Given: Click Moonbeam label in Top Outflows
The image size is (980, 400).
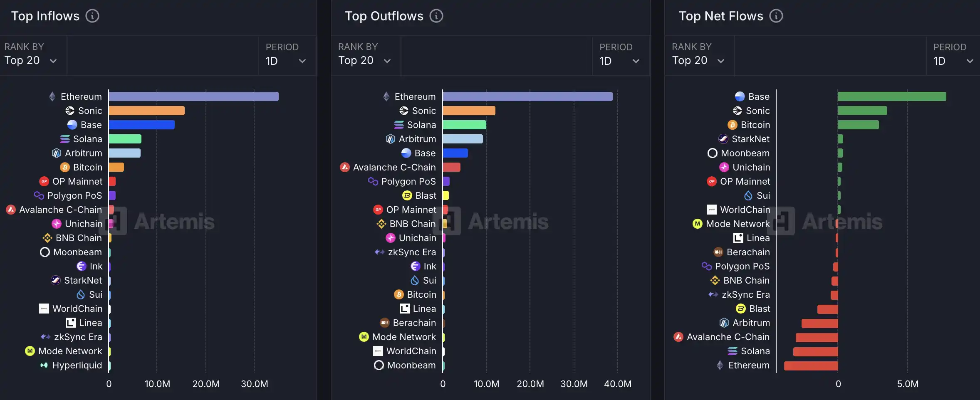Looking at the screenshot, I should (412, 365).
